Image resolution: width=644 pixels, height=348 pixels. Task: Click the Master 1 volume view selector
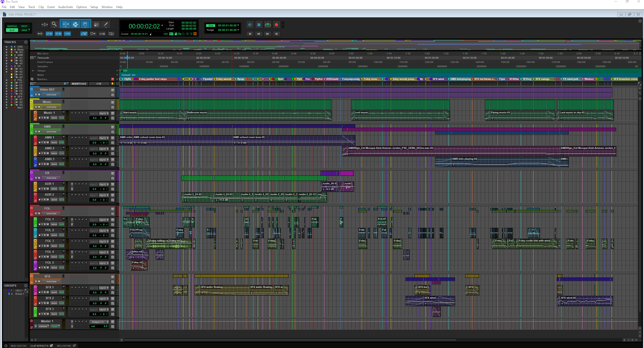pos(44,326)
